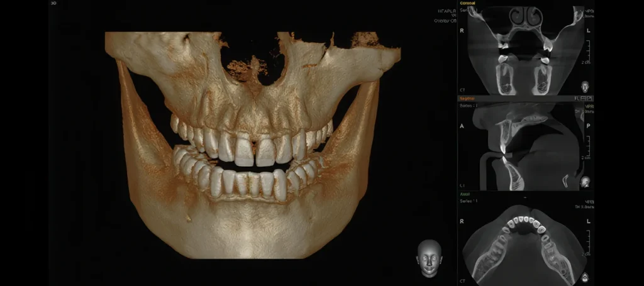Click the rightmost Sagittal title bar icon
This screenshot has height=286, width=644.
590,99
